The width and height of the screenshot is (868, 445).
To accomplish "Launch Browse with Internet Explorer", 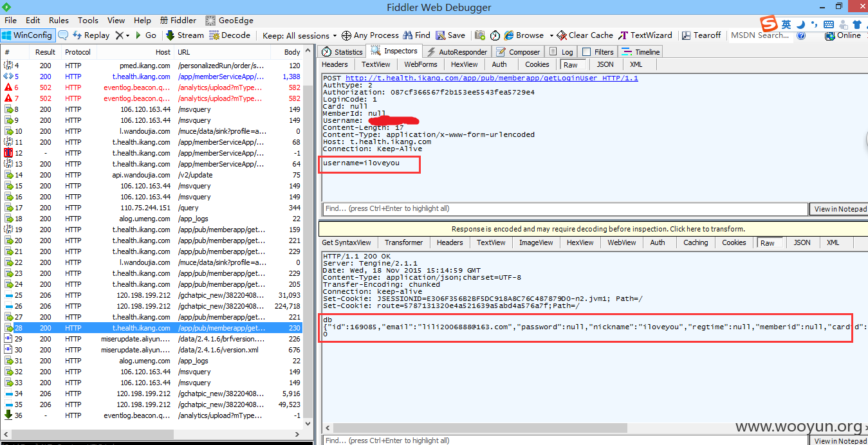I will point(524,35).
